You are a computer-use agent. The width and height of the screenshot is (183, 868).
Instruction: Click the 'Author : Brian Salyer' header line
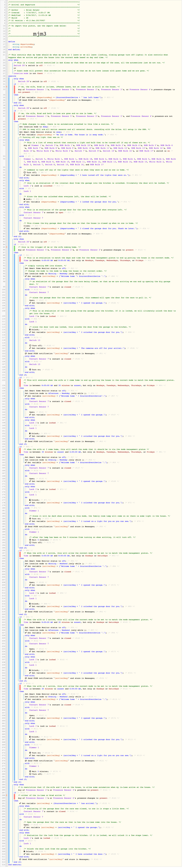pos(44,10)
